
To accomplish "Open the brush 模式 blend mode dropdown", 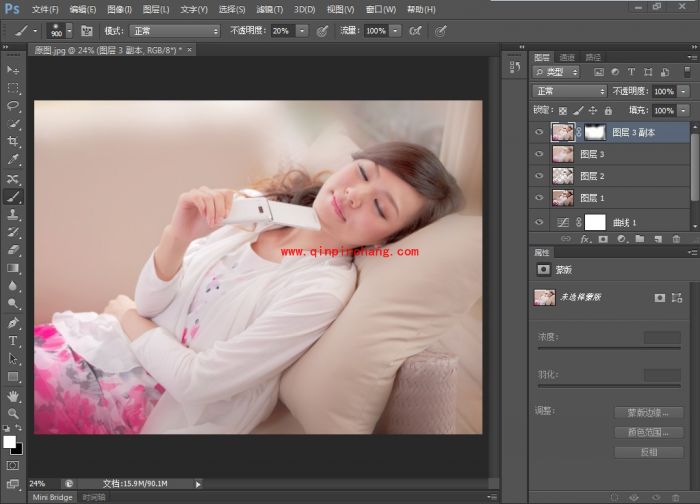I will coord(174,31).
